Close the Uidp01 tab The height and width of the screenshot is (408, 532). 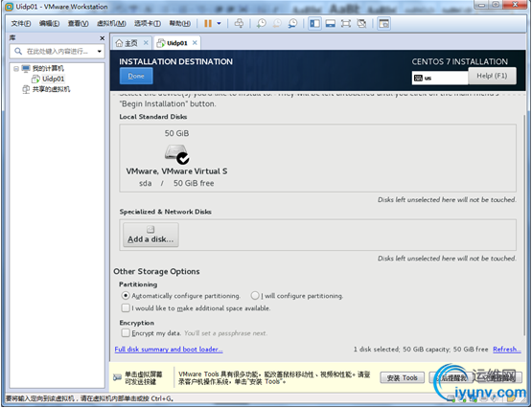click(195, 43)
